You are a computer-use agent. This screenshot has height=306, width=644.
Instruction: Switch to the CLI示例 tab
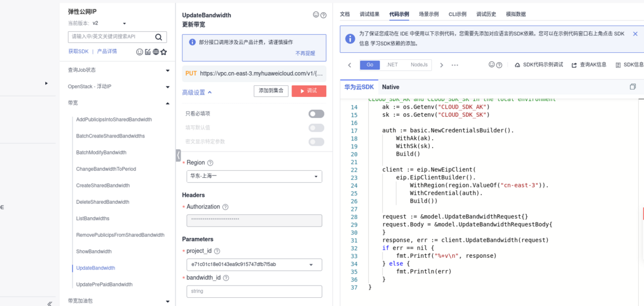coord(457,15)
